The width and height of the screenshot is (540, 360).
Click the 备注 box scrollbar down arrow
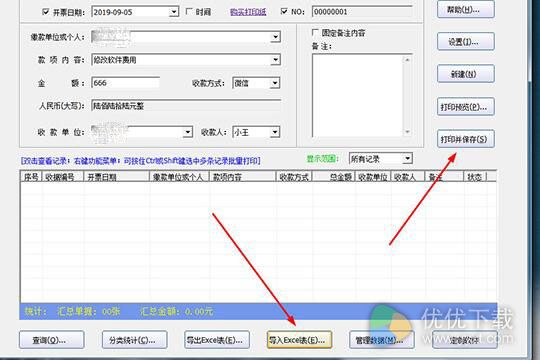[x=407, y=132]
